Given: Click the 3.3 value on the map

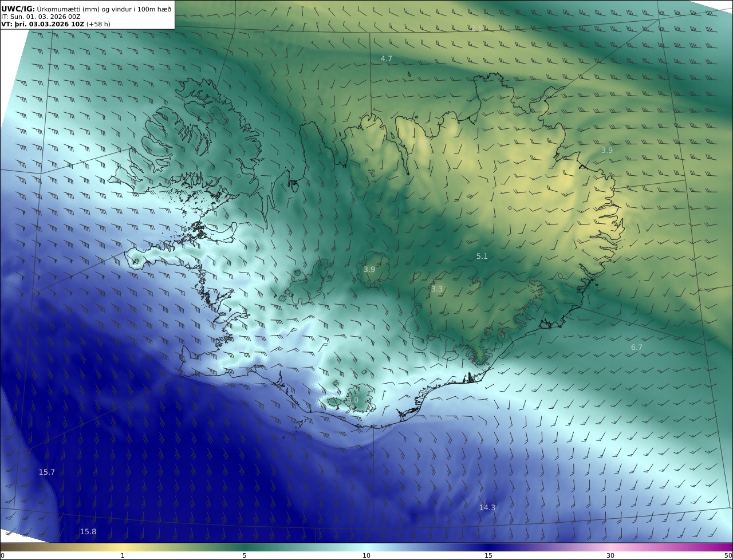Looking at the screenshot, I should click(437, 289).
